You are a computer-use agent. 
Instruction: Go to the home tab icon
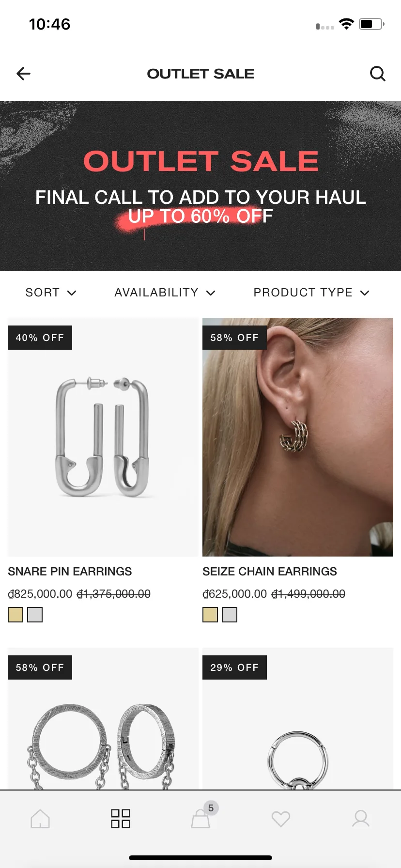(x=40, y=819)
